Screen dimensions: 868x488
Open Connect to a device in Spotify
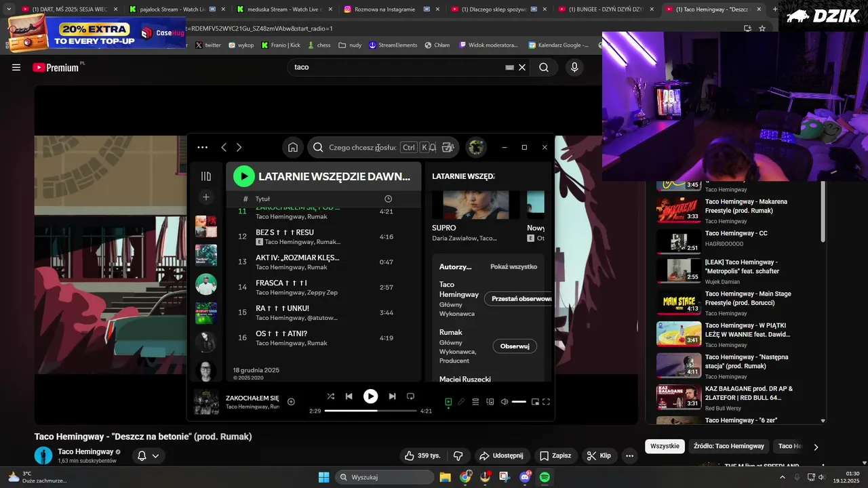pyautogui.click(x=490, y=402)
